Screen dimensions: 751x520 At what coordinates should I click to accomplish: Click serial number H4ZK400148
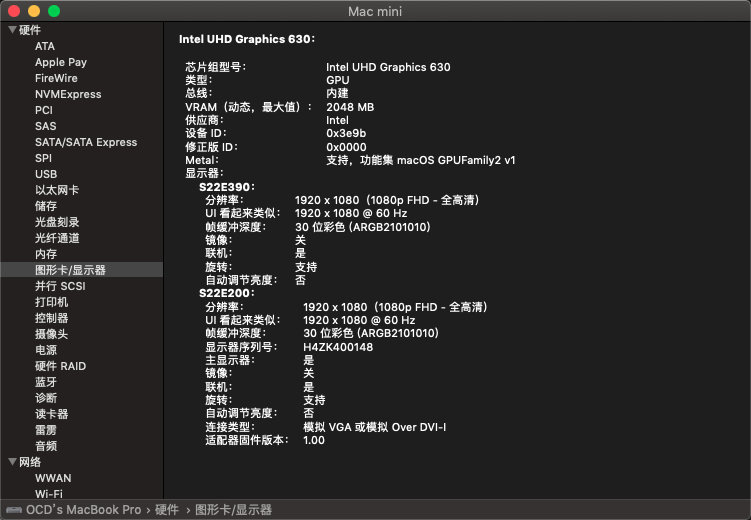(338, 347)
